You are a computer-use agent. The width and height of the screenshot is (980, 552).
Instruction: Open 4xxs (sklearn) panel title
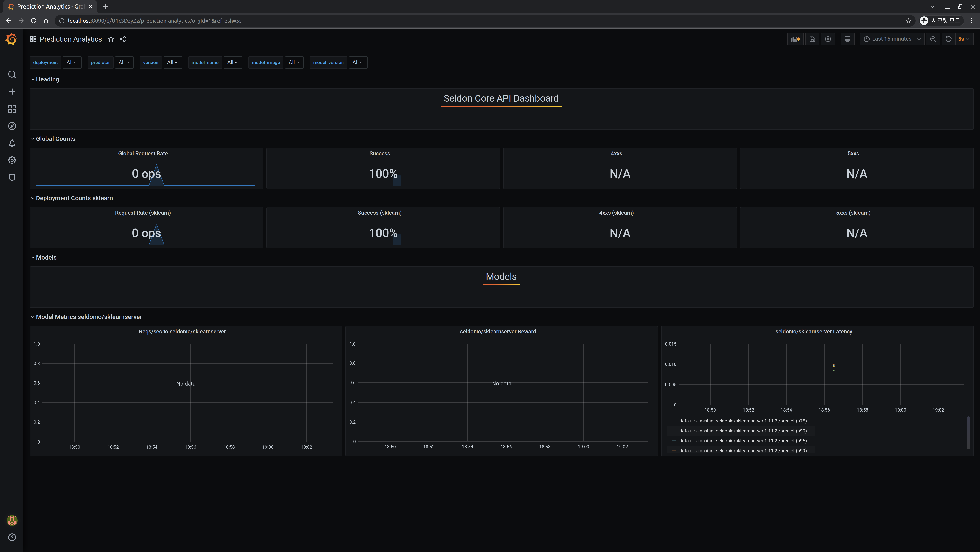pos(616,213)
